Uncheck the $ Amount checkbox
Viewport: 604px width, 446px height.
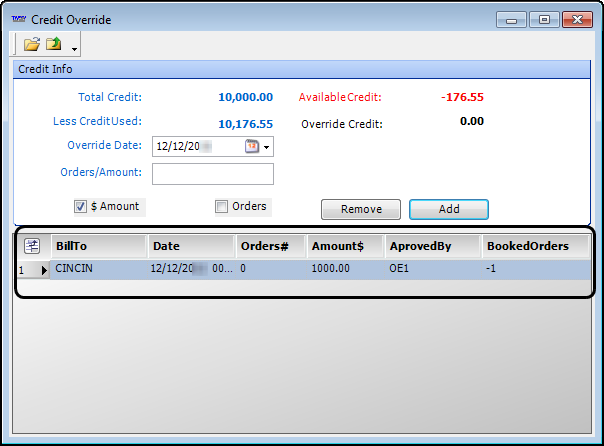click(81, 206)
